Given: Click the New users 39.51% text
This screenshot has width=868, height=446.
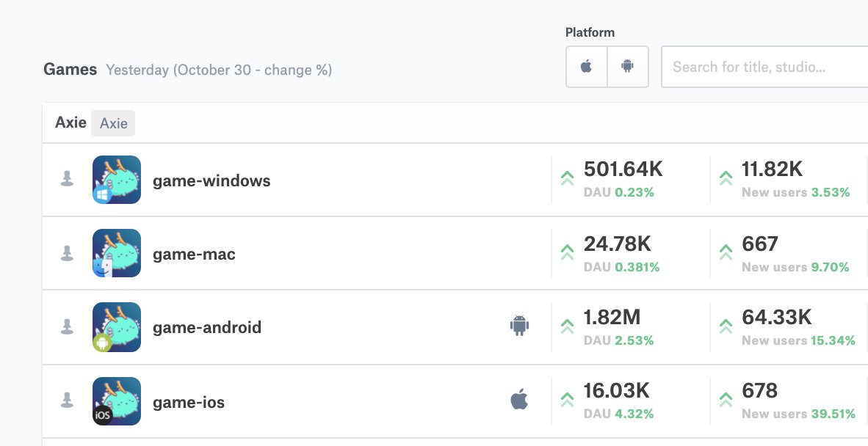Looking at the screenshot, I should [799, 414].
